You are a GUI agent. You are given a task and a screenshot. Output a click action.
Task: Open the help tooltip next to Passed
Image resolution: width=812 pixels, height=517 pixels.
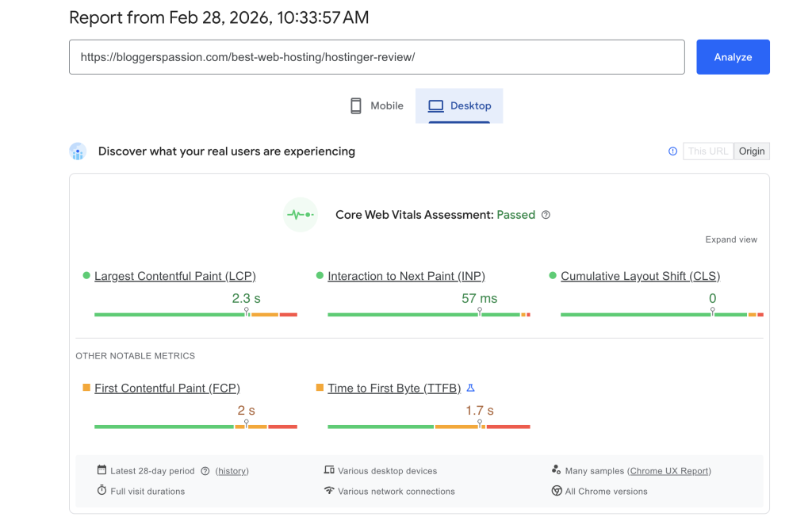pos(546,214)
